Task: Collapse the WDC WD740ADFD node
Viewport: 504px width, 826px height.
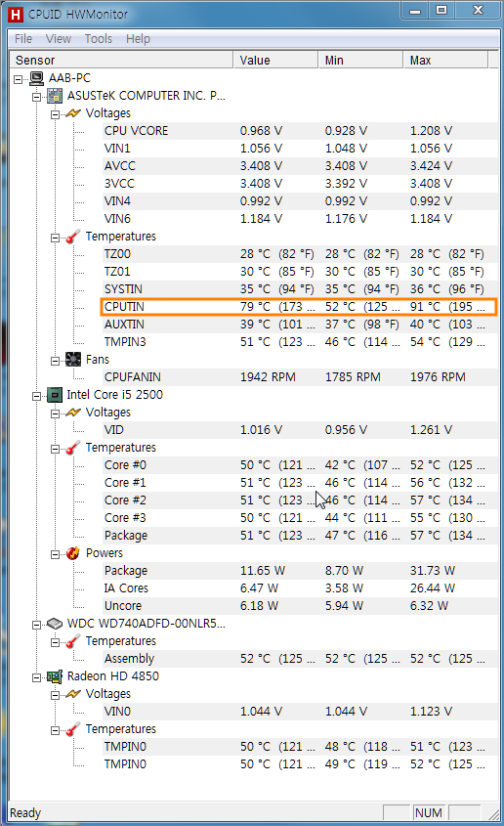Action: click(x=36, y=625)
